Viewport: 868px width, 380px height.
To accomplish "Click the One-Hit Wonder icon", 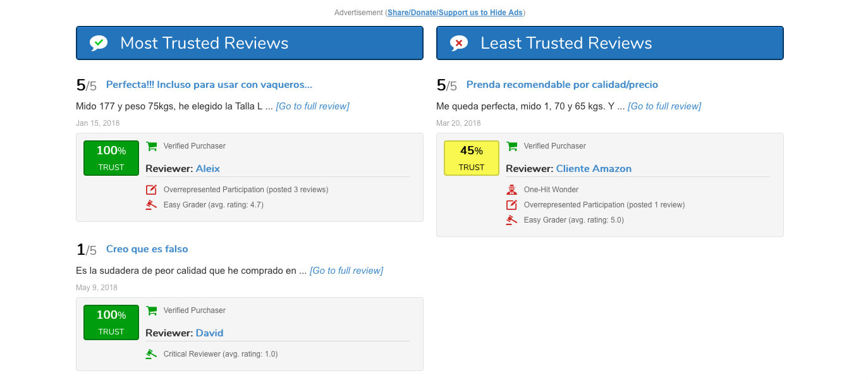I will coord(512,190).
